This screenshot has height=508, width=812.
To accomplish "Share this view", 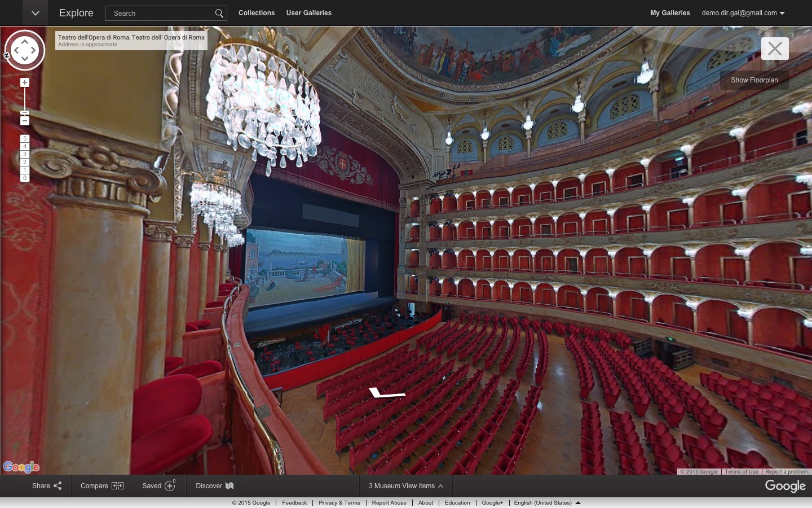I will [x=47, y=486].
